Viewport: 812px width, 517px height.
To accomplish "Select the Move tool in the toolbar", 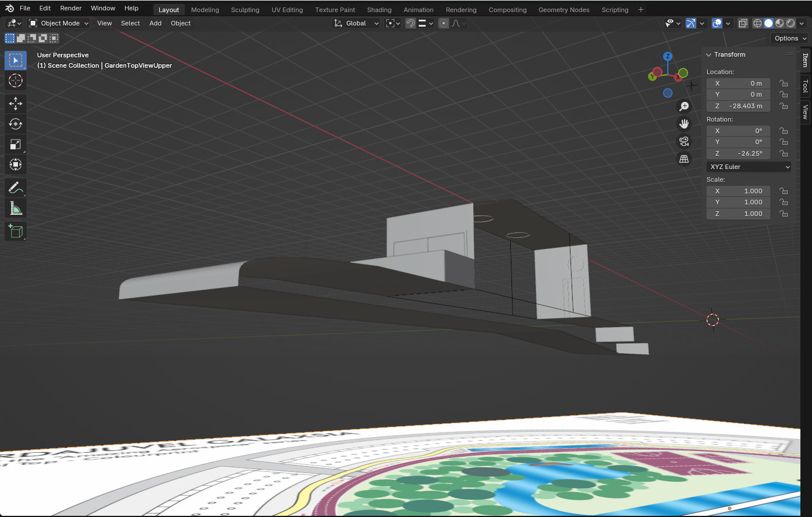I will click(16, 104).
